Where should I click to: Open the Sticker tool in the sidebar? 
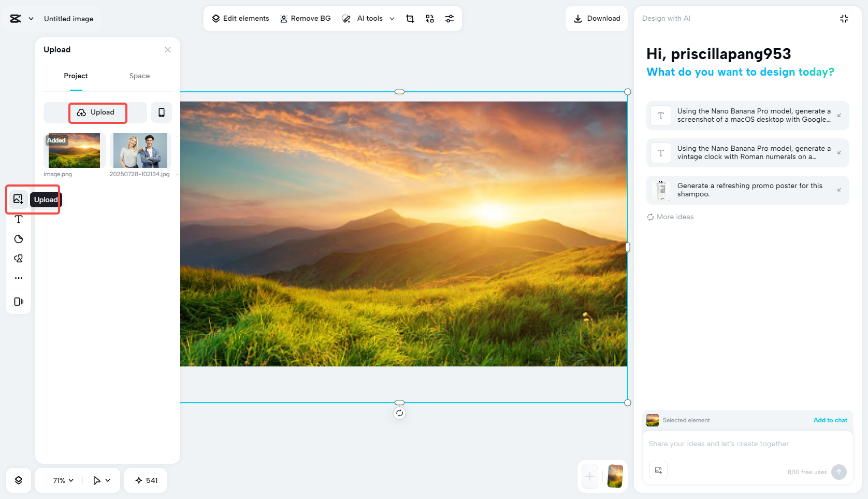click(x=18, y=239)
